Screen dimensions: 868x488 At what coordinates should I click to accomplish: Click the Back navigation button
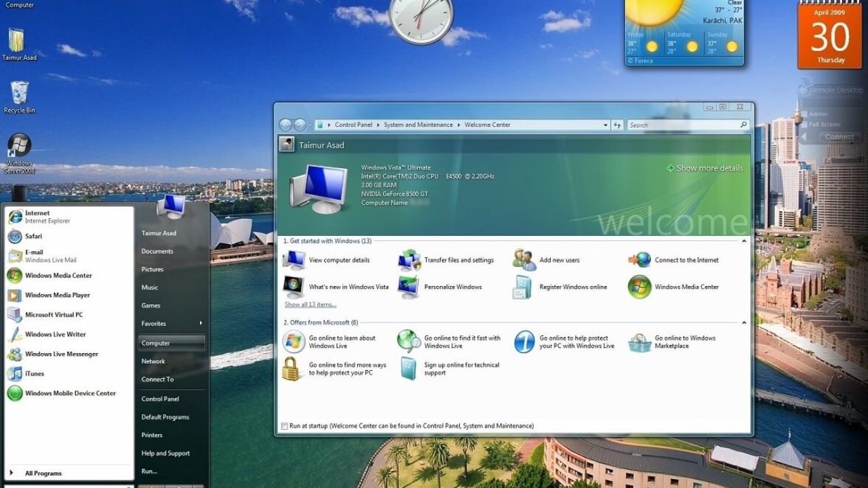tap(285, 125)
